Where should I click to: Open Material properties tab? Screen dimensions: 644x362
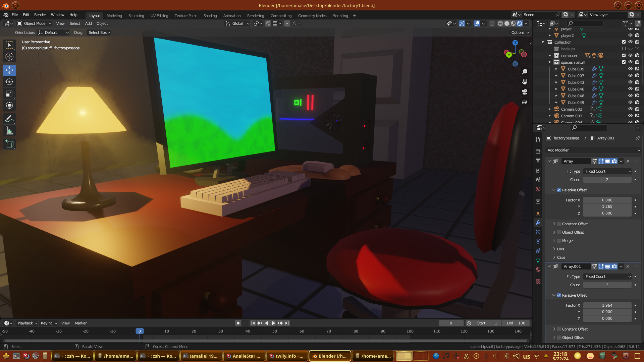coord(538,269)
